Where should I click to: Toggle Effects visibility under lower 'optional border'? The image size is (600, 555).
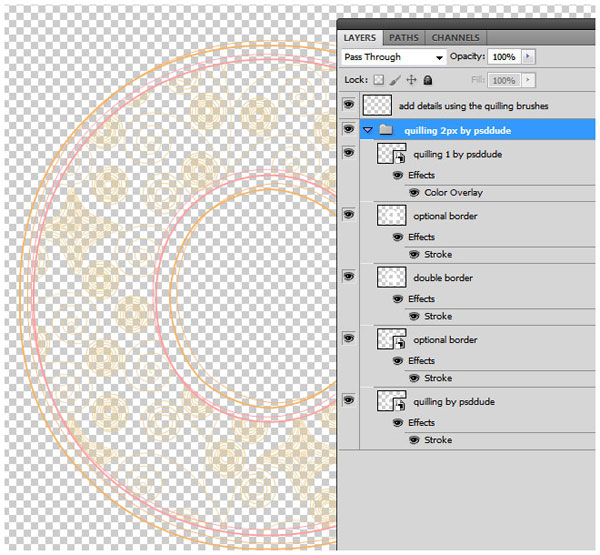pyautogui.click(x=398, y=361)
